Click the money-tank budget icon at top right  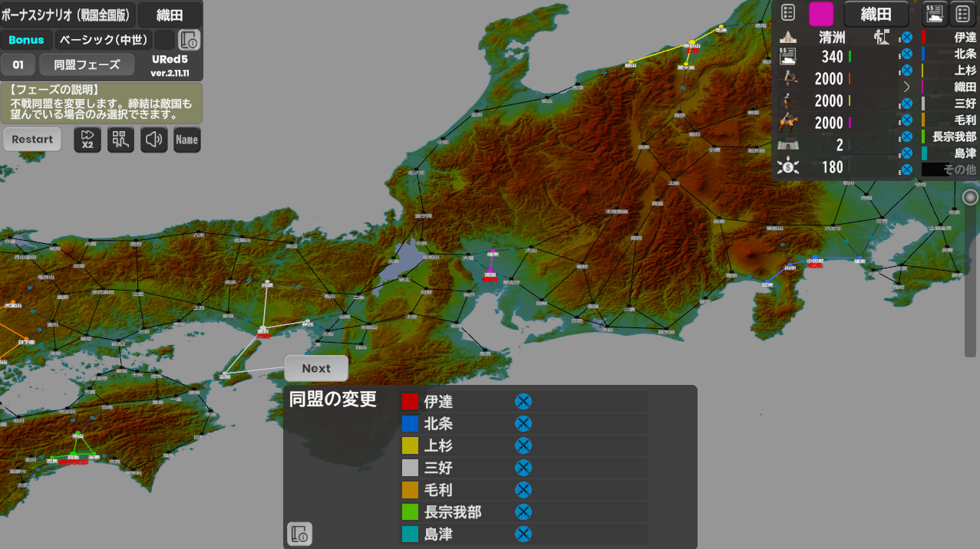click(x=935, y=13)
